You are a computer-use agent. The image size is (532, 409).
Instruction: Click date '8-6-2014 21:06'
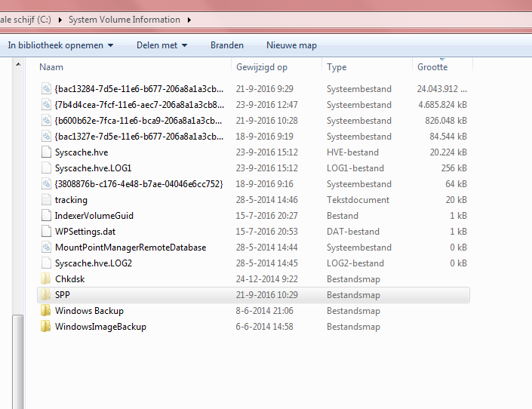[x=264, y=311]
